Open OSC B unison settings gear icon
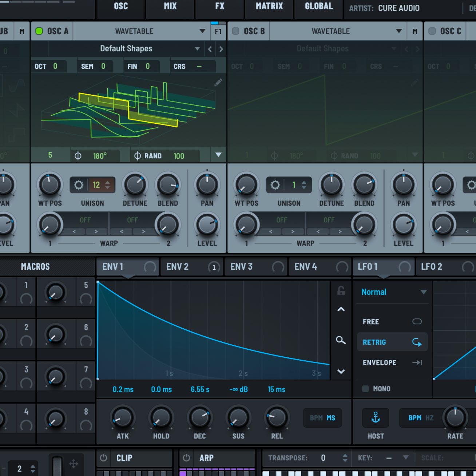 pos(275,185)
